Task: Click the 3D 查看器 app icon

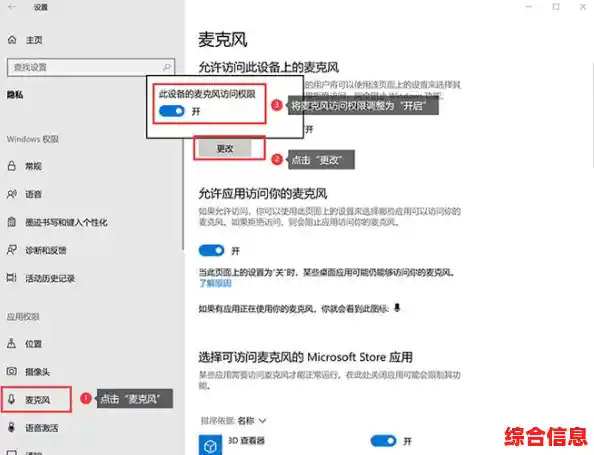Action: pos(210,445)
